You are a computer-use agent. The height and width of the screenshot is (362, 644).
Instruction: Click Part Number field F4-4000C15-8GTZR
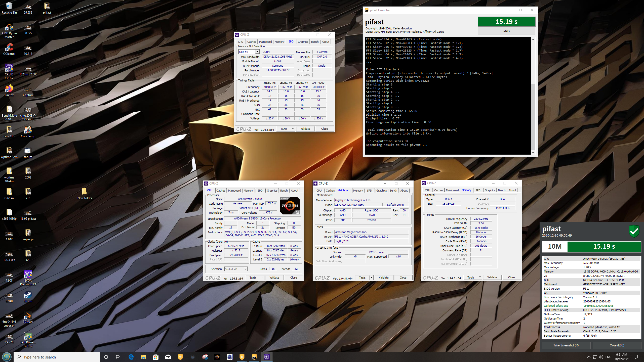(278, 70)
